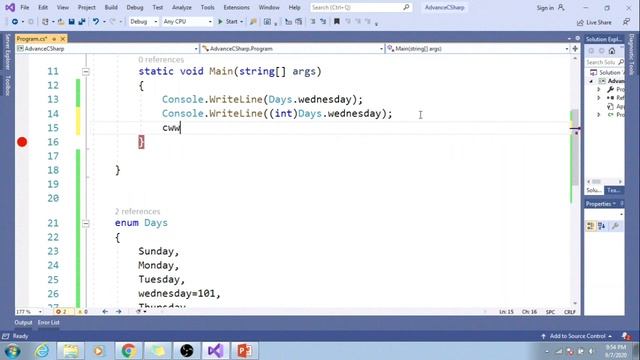
Task: Click the Solution Explorer Home icon
Action: pyautogui.click(x=611, y=51)
